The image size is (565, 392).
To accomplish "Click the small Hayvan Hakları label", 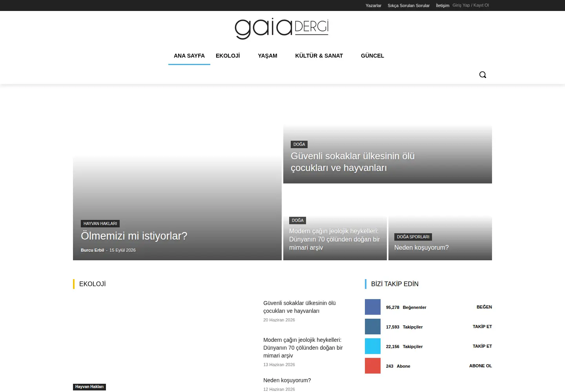I will tap(89, 387).
